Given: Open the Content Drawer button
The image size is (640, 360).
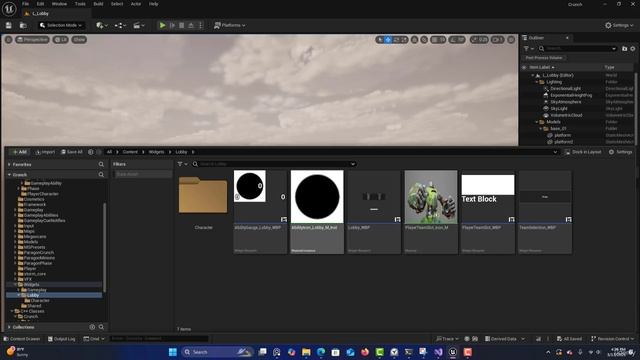Looking at the screenshot, I should 22,339.
